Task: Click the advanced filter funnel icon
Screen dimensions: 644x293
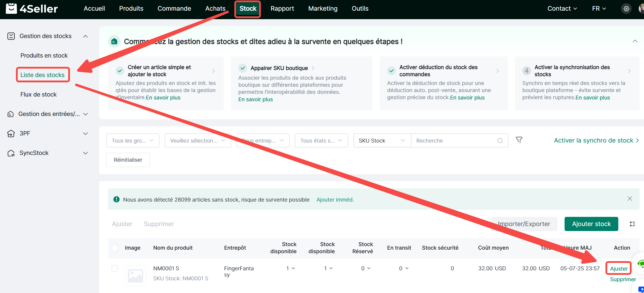Action: click(519, 140)
